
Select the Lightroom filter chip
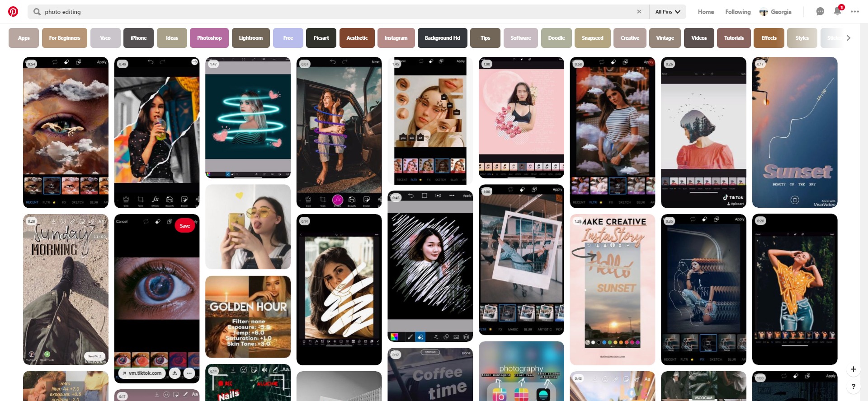tap(251, 38)
